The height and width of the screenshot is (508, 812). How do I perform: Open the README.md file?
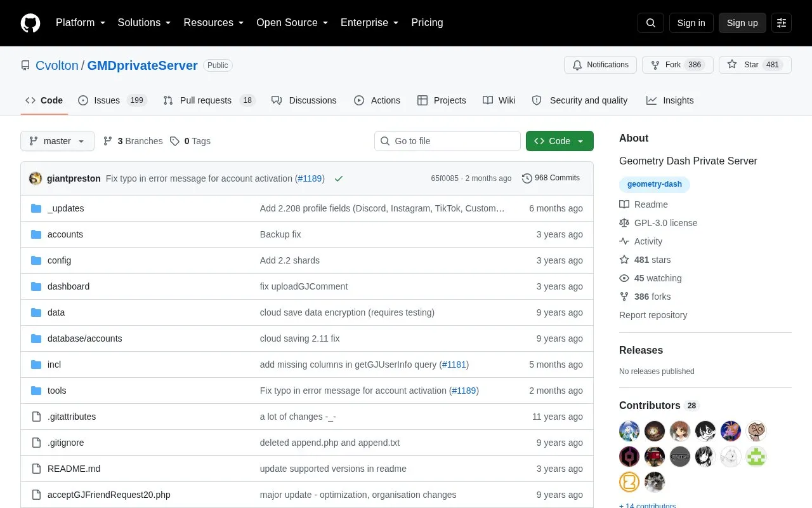point(74,469)
